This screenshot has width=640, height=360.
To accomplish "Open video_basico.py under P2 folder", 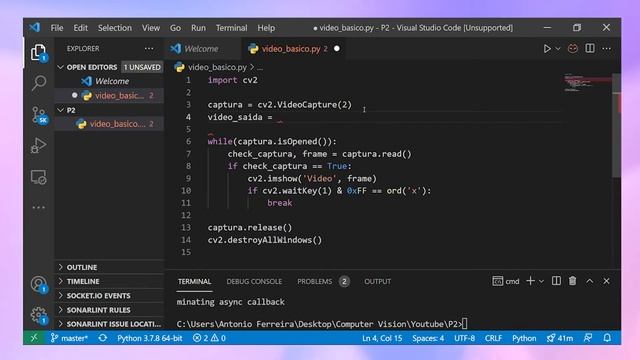I will pos(109,124).
